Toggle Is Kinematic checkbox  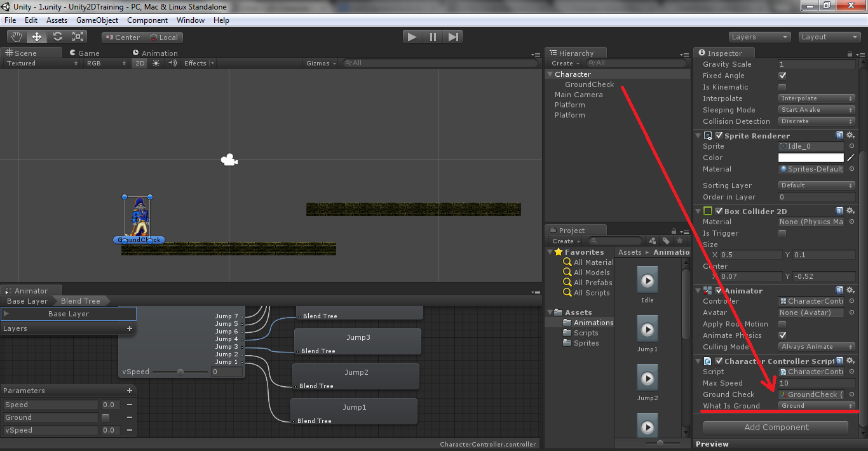782,87
